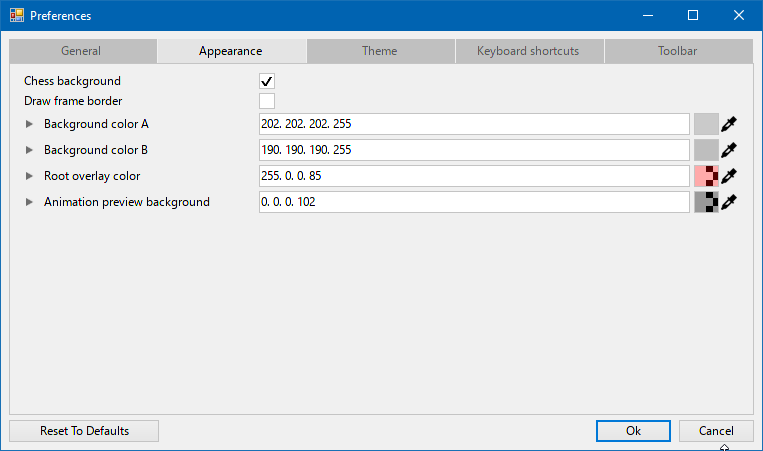Click the Preferences window title icon

(x=17, y=16)
